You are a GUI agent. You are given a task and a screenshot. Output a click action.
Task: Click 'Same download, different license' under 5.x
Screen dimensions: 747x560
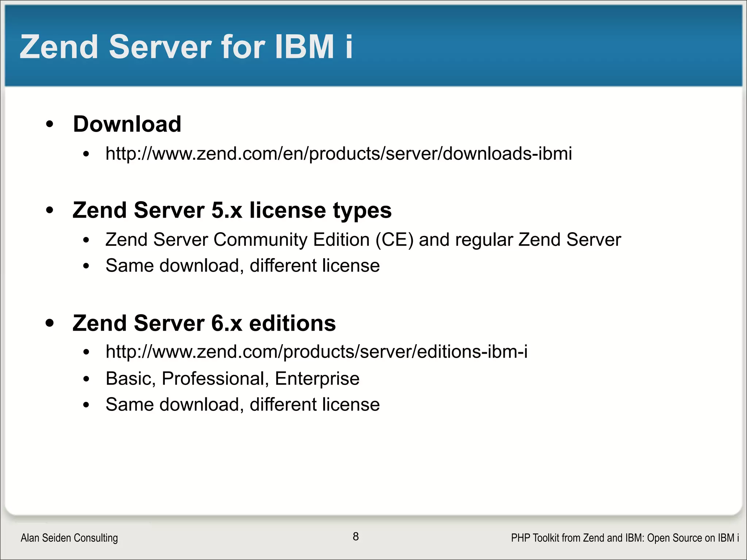tap(243, 265)
